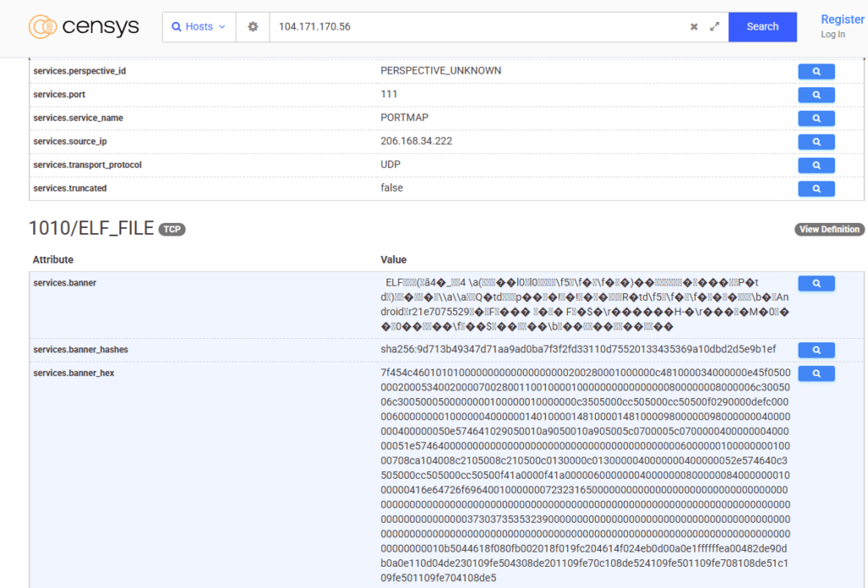Click inside the search input field
This screenshot has width=868, height=588.
pyautogui.click(x=475, y=26)
